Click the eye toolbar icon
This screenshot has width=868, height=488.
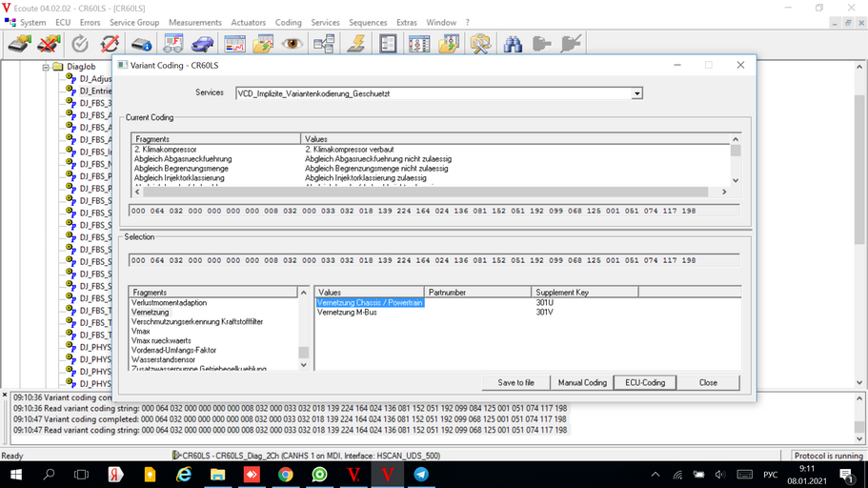[293, 44]
